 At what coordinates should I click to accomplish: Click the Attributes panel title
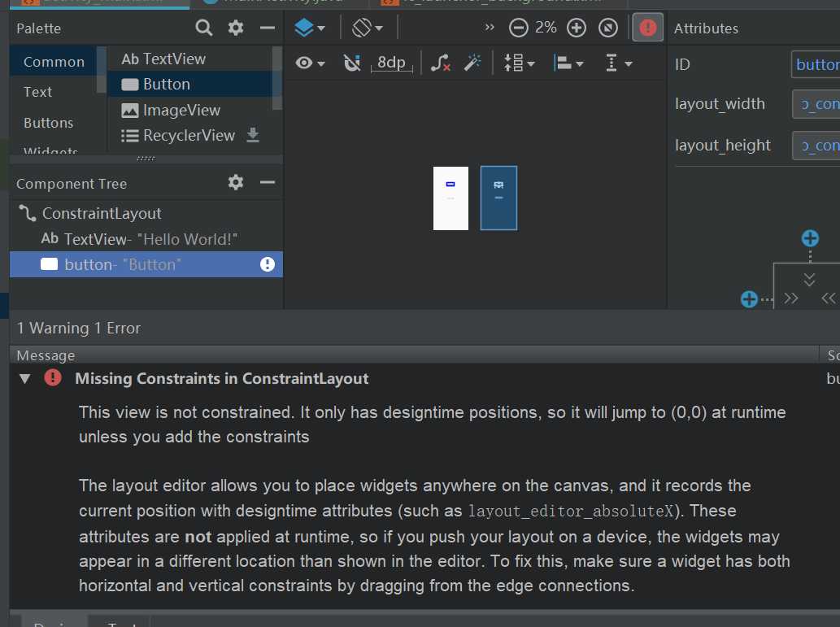(x=706, y=28)
